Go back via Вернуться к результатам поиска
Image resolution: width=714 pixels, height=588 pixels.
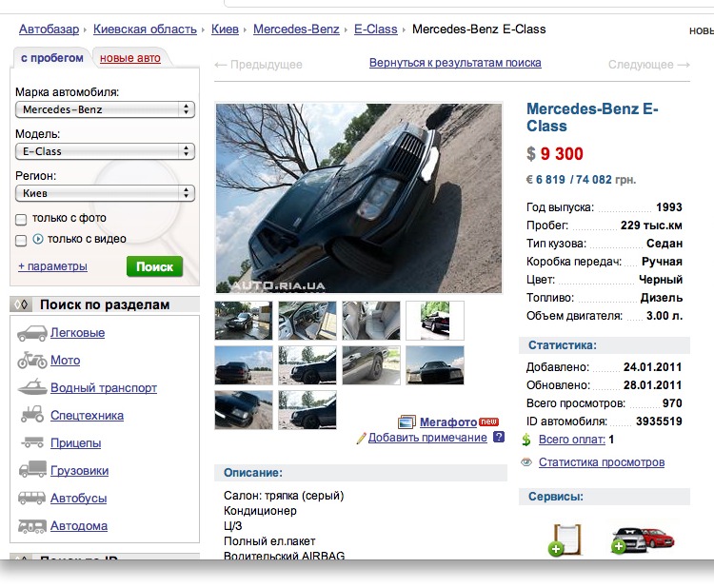click(455, 63)
